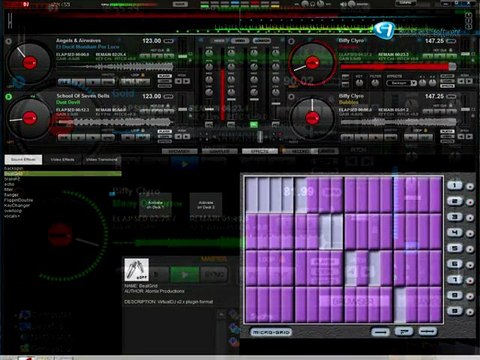480x360 pixels.
Task: Click the BeatGrid long-dash pattern button
Action: click(x=428, y=332)
